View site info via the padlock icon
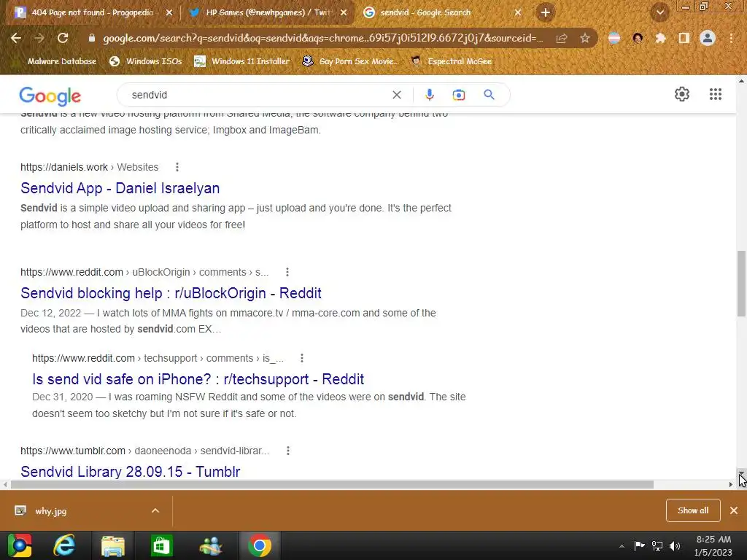This screenshot has width=747, height=560. click(91, 38)
